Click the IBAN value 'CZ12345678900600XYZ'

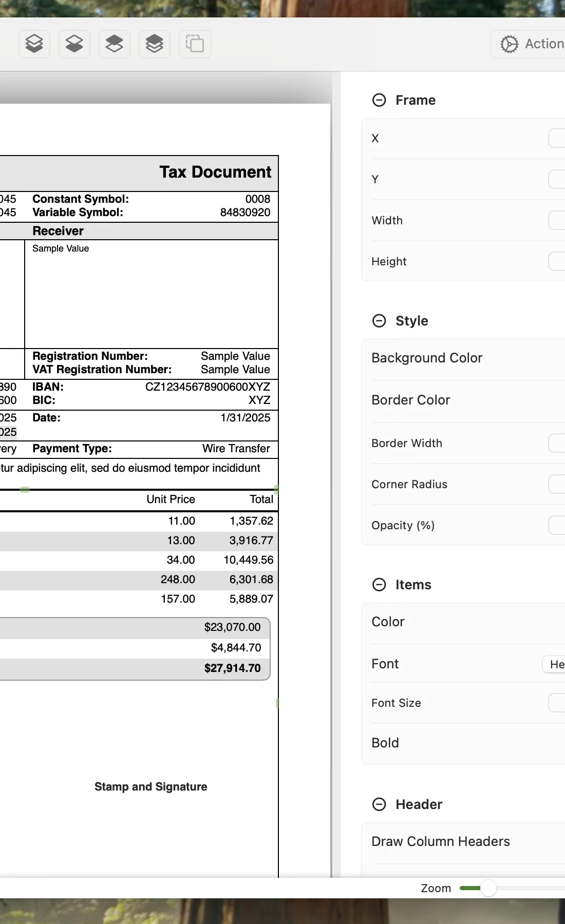tap(208, 387)
